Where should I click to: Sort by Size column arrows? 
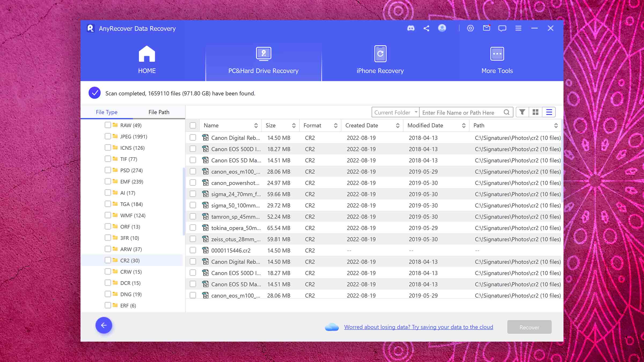pos(294,125)
